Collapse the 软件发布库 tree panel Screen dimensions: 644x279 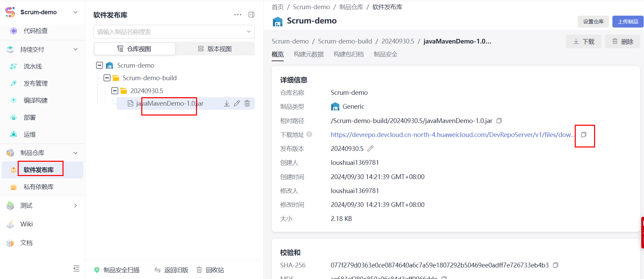coord(251,15)
